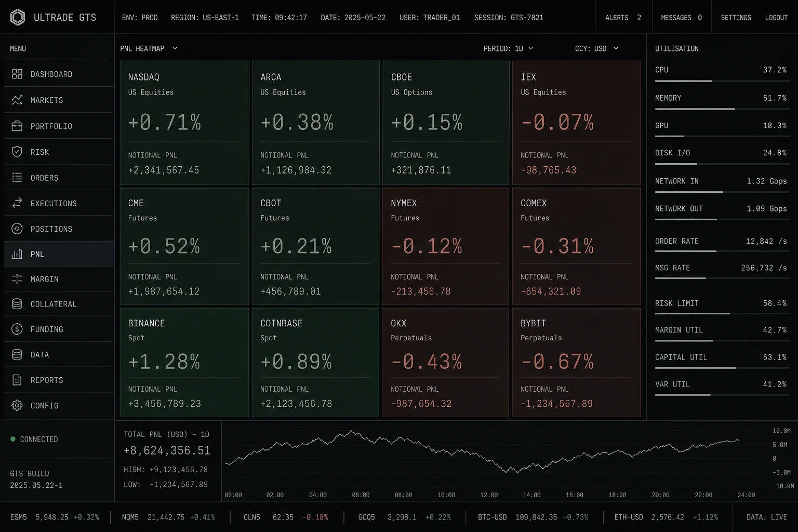The height and width of the screenshot is (532, 798).
Task: Click the SESSION: GTS-7821 label
Action: pyautogui.click(x=509, y=18)
